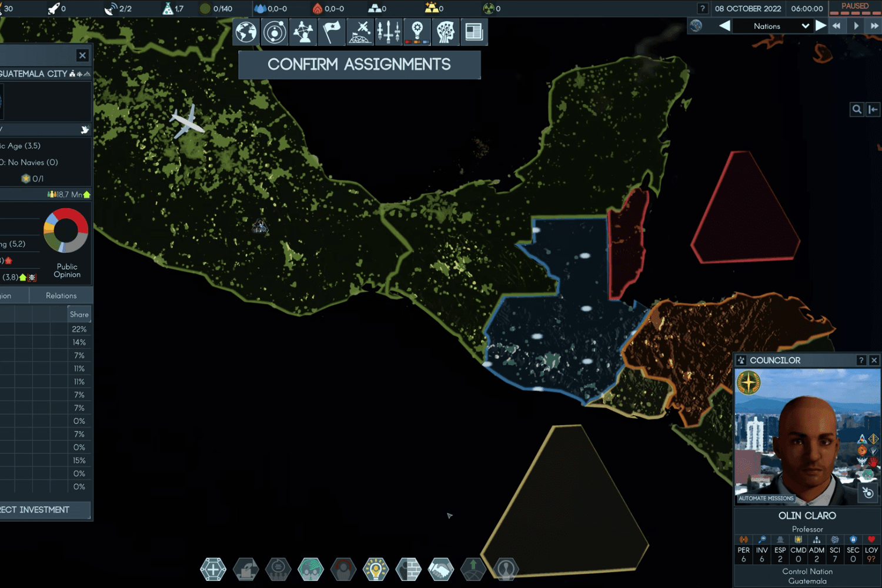The height and width of the screenshot is (588, 882).
Task: Open the Solar System view
Action: coord(275,32)
